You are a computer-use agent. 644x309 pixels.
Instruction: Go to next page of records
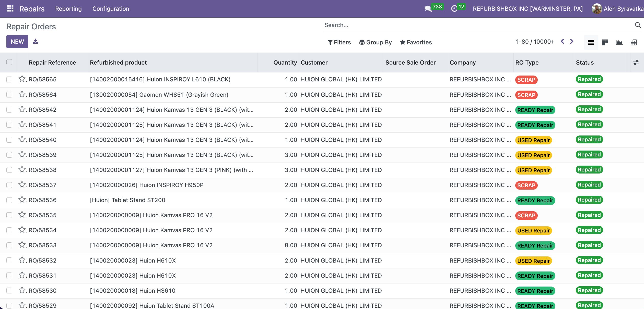(572, 42)
